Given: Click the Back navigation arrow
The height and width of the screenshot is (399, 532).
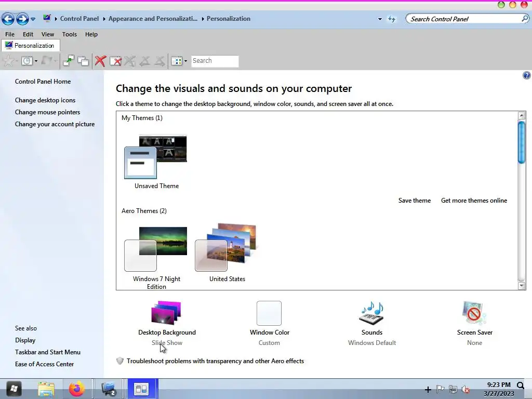Looking at the screenshot, I should point(8,19).
